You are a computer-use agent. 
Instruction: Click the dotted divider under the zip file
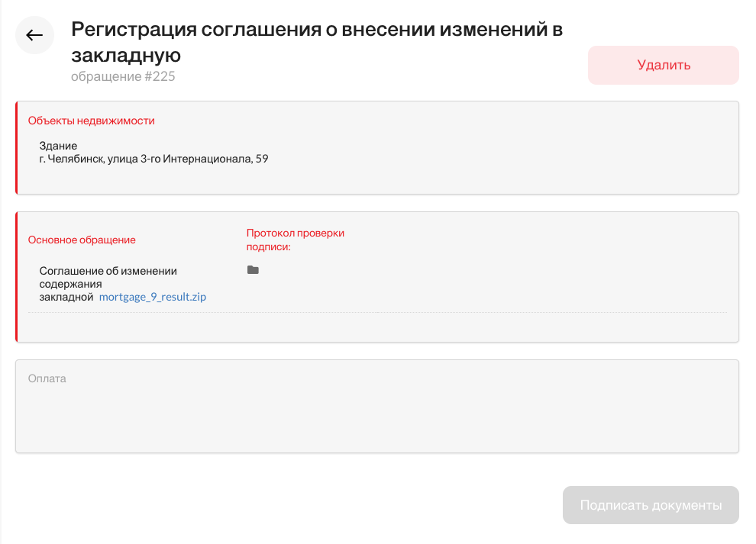[377, 312]
